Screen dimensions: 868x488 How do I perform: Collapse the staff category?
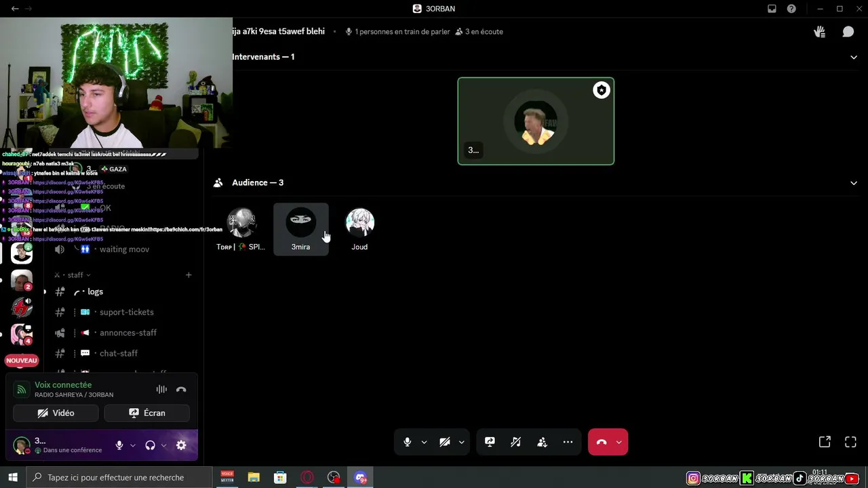(75, 275)
